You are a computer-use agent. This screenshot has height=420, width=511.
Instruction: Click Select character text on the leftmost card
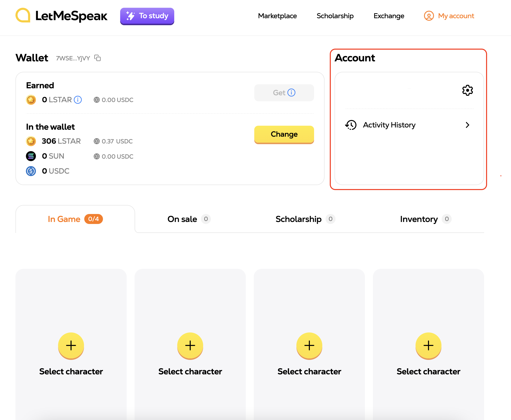pos(71,372)
